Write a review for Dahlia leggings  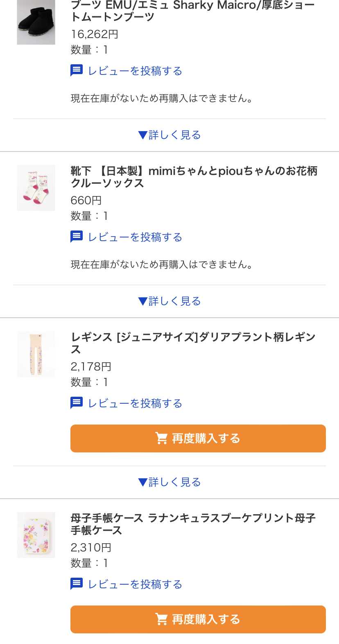[135, 403]
